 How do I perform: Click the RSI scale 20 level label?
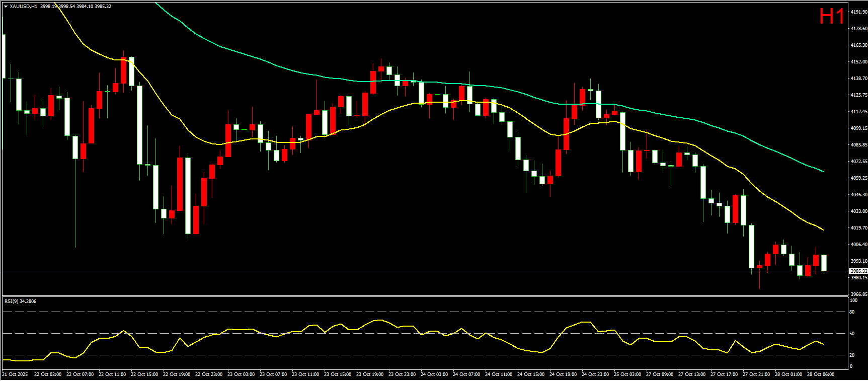coord(852,355)
